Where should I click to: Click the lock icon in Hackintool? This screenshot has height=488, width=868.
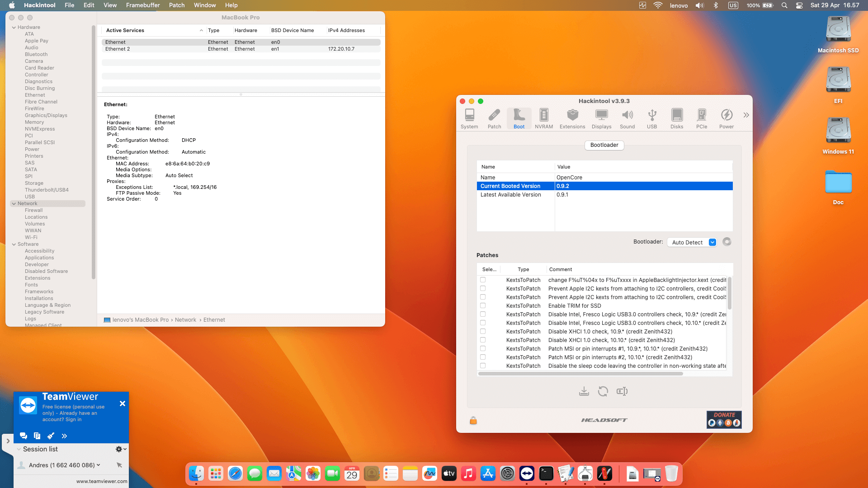[x=473, y=421]
